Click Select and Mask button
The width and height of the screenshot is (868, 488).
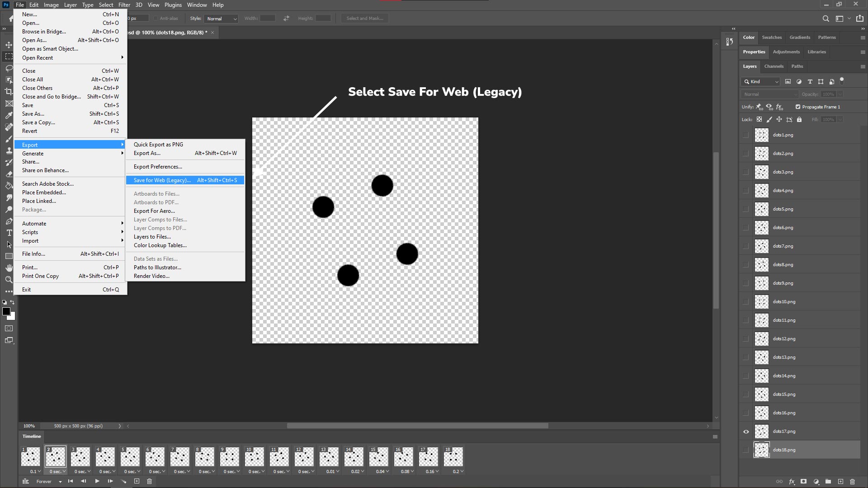tap(365, 18)
